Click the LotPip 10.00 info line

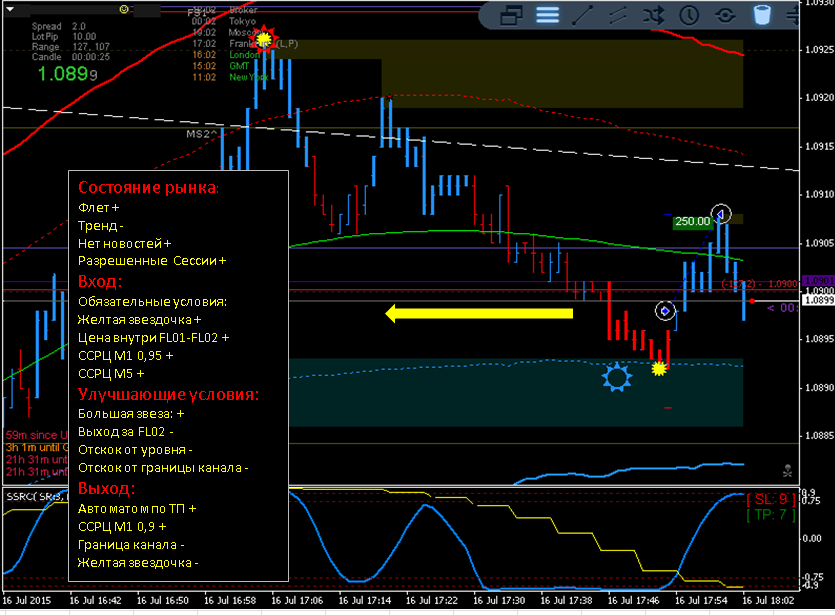click(64, 36)
